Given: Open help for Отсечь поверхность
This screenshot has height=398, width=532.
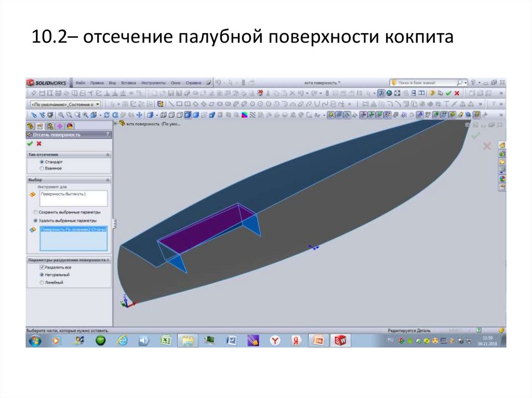Looking at the screenshot, I should (108, 134).
